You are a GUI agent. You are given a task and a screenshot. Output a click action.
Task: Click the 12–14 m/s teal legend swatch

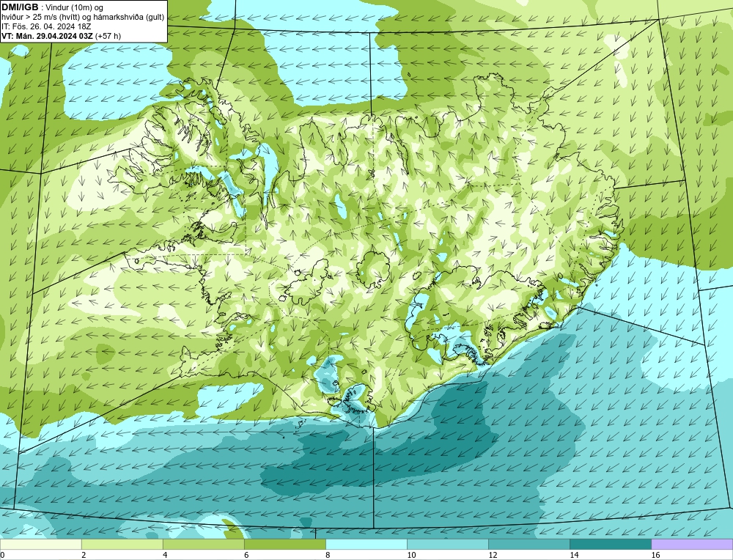(528, 544)
